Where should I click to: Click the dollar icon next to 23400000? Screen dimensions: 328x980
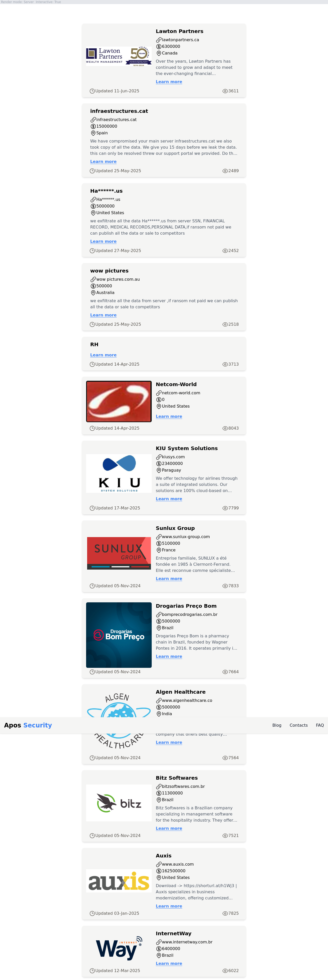click(x=158, y=464)
